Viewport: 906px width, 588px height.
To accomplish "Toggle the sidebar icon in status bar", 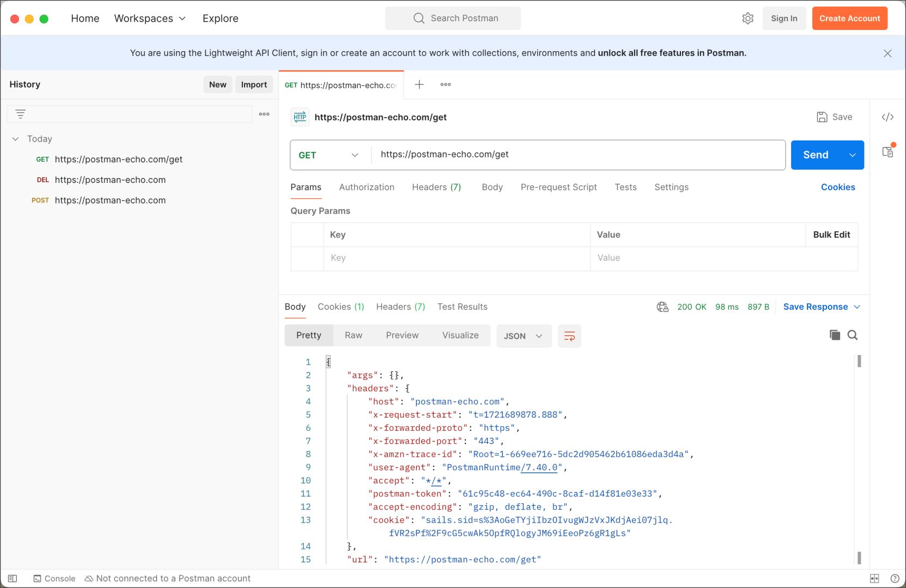I will tap(13, 578).
